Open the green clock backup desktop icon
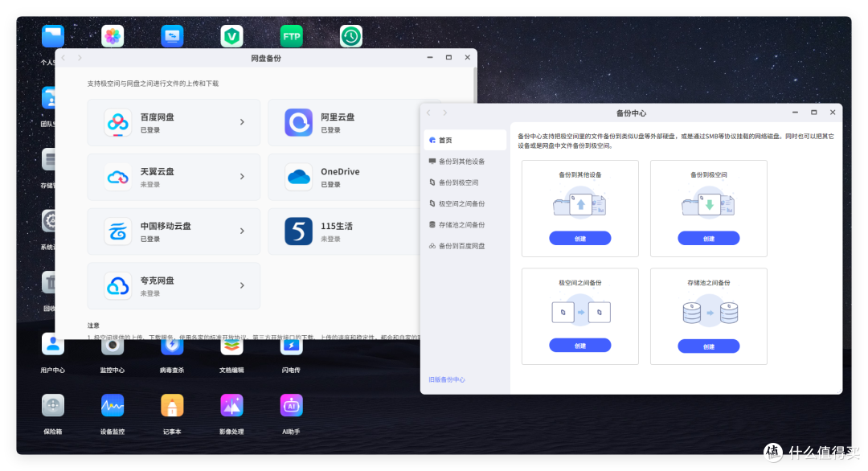This screenshot has height=471, width=868. pyautogui.click(x=351, y=36)
